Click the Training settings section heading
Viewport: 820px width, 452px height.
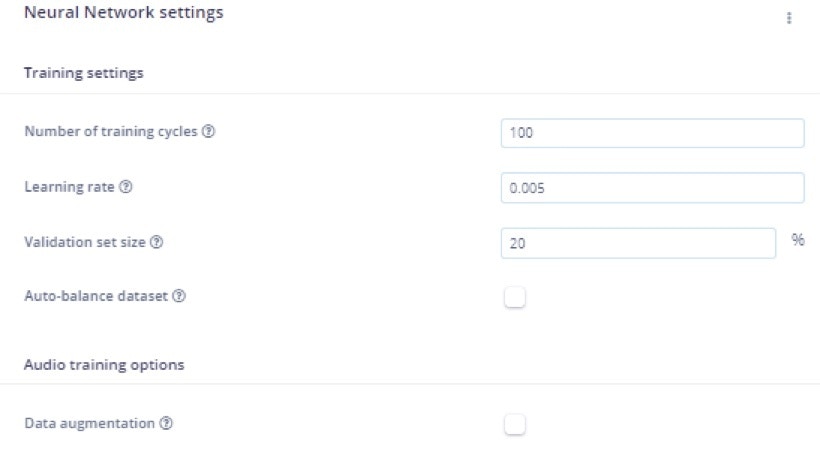tap(84, 73)
